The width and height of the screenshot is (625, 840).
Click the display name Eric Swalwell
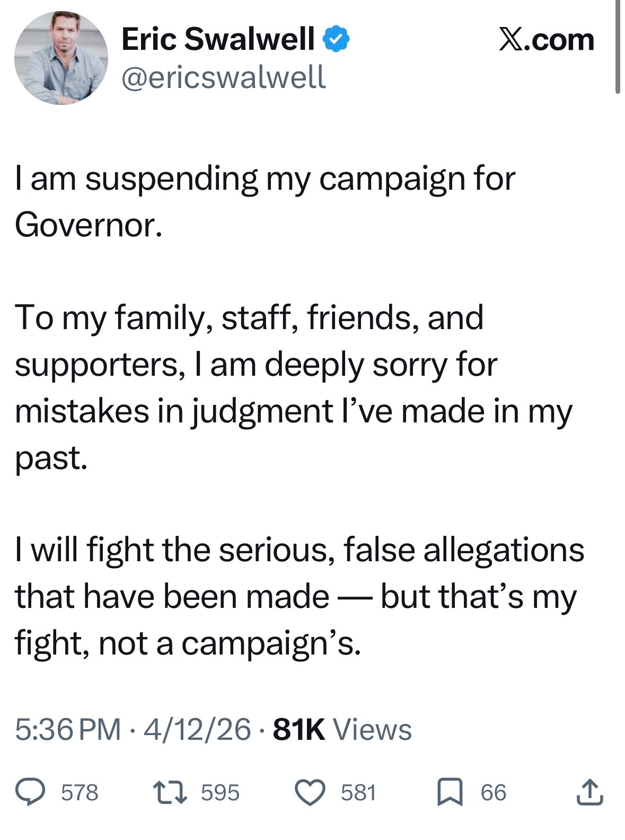click(x=218, y=39)
